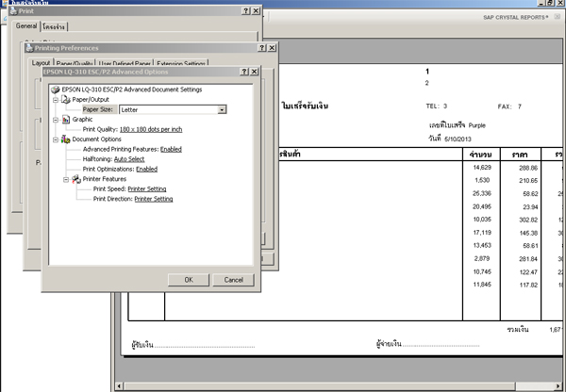
Task: Change Print Optimizations Enabled value
Action: [146, 169]
